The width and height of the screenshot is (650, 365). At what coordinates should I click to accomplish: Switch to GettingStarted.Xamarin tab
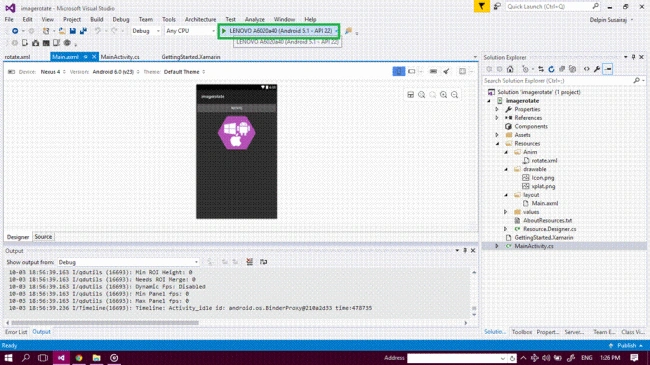click(x=191, y=57)
